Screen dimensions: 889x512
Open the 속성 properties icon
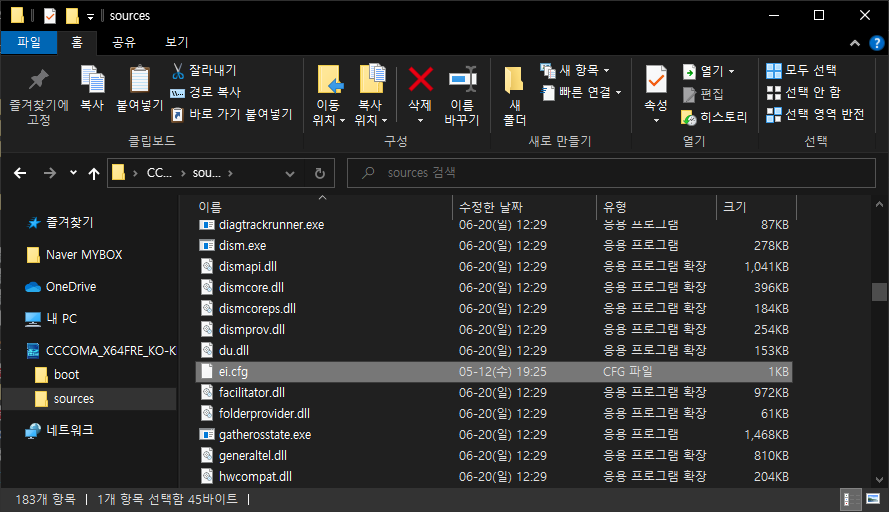[656, 79]
